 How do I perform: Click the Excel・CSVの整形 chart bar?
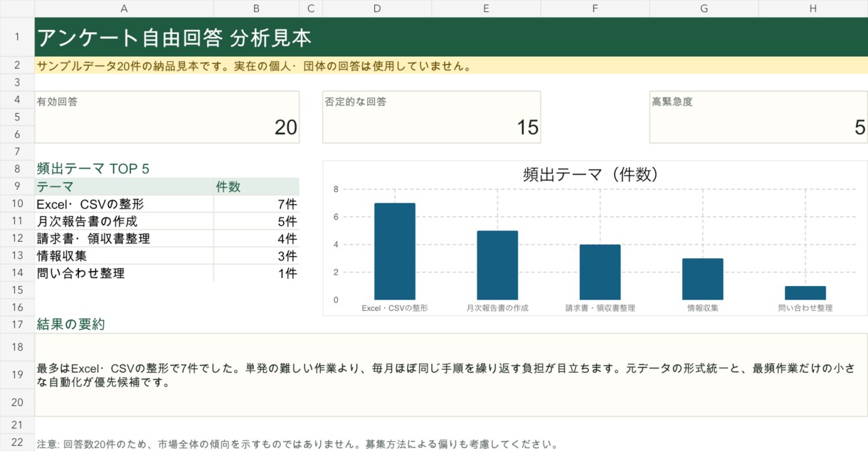point(395,252)
